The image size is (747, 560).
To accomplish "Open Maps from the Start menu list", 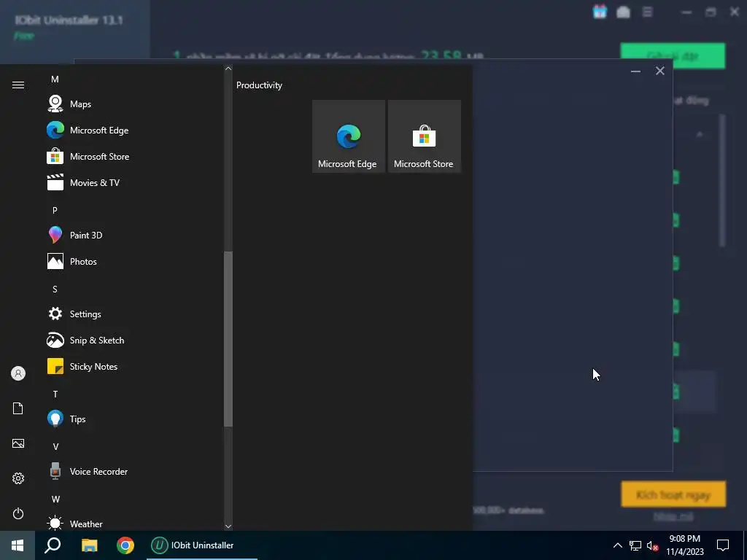I will [133, 104].
